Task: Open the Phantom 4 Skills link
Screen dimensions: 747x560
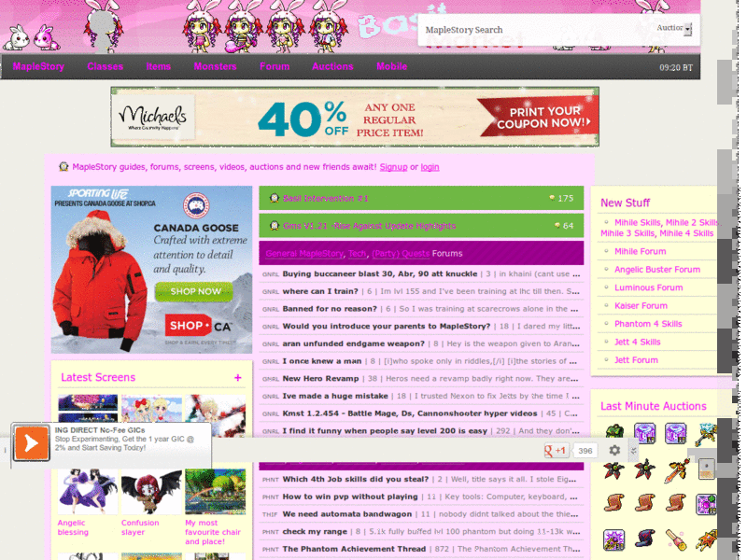Action: point(648,324)
